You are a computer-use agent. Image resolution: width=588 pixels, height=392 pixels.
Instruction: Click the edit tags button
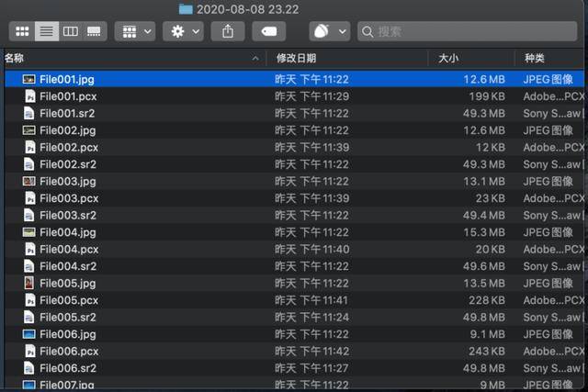[268, 31]
